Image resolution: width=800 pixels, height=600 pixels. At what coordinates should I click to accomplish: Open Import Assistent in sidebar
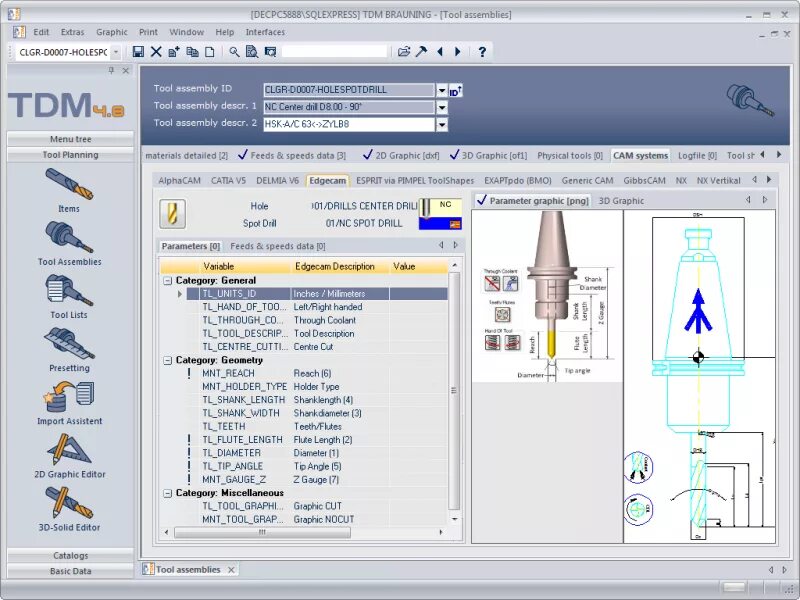(69, 403)
